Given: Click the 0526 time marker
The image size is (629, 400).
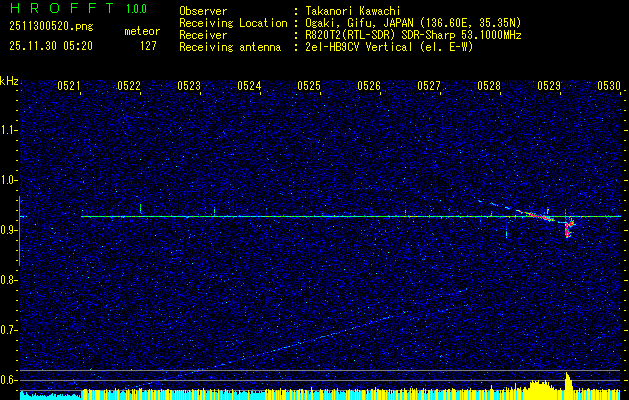Looking at the screenshot, I should coord(369,86).
